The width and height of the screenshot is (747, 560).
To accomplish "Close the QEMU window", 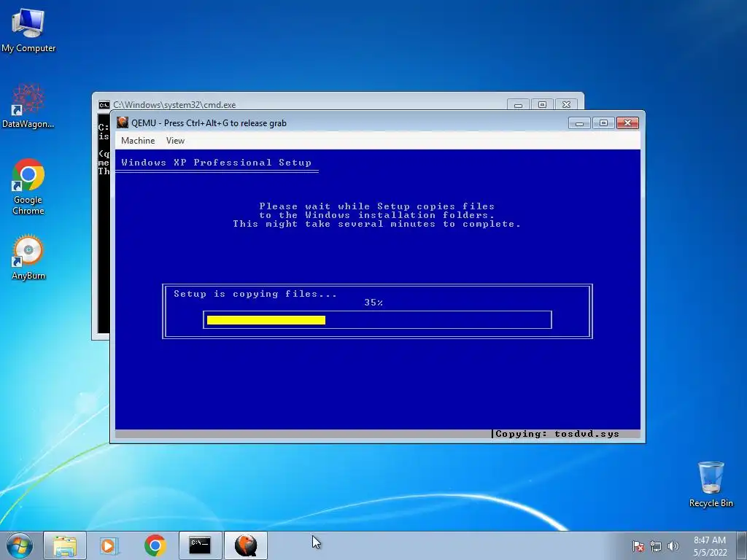I will point(627,123).
